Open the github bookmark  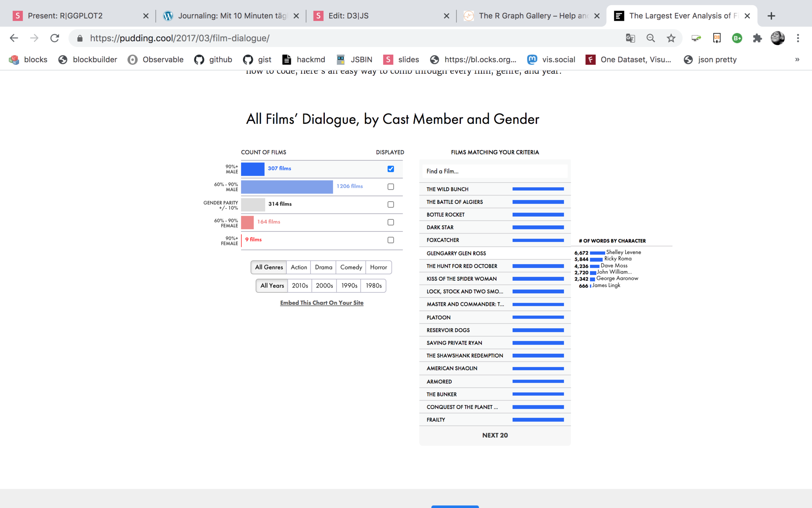(213, 59)
